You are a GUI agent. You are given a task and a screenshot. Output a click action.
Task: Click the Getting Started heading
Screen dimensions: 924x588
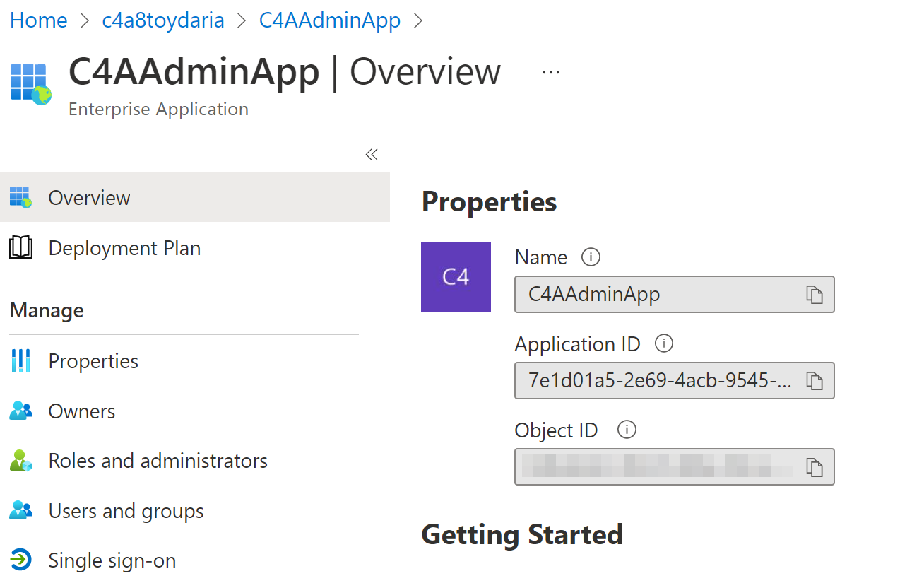523,535
